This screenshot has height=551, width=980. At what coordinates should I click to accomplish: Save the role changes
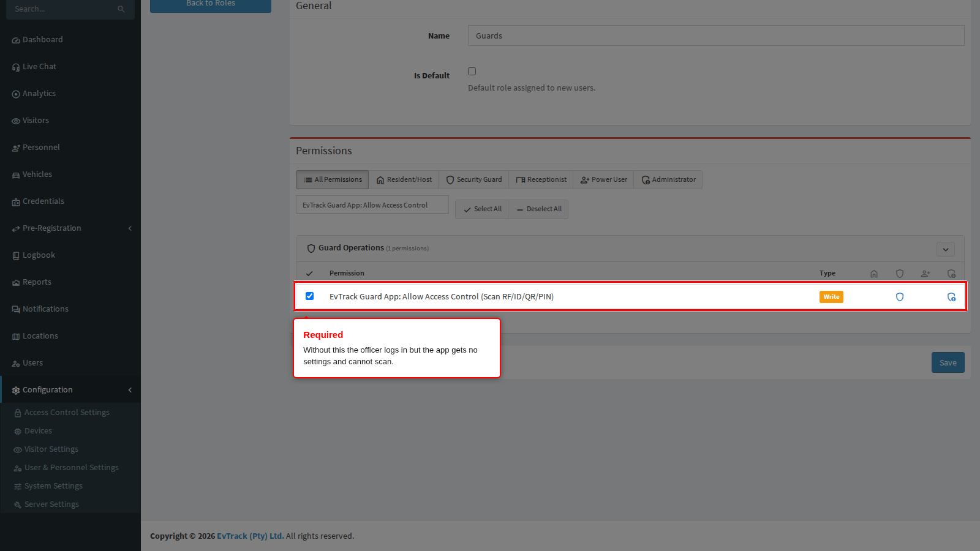pos(948,362)
